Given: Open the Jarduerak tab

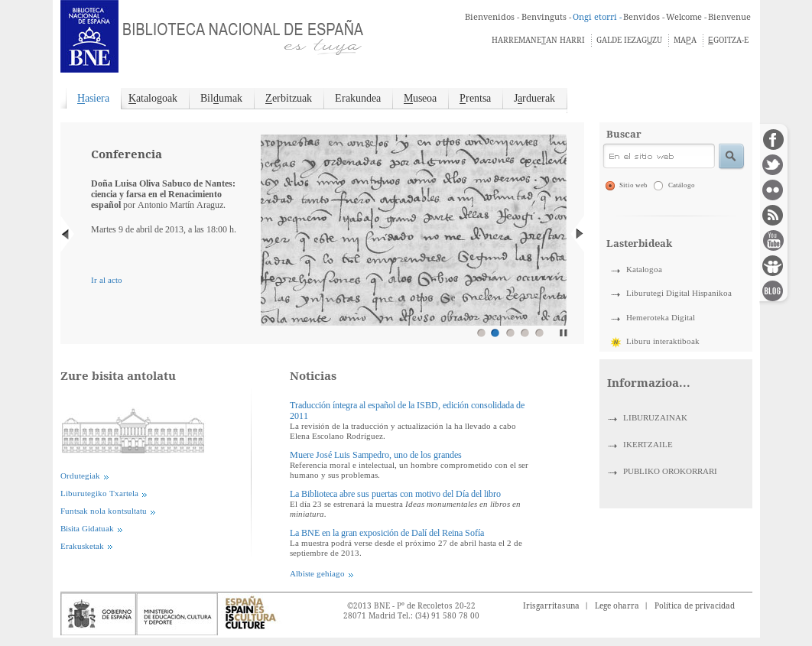Looking at the screenshot, I should pos(534,99).
